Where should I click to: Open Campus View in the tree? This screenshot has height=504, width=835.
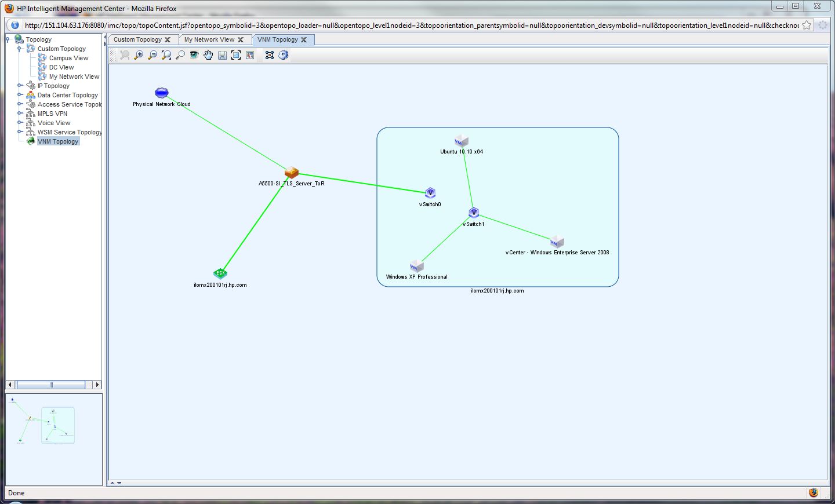pyautogui.click(x=69, y=58)
